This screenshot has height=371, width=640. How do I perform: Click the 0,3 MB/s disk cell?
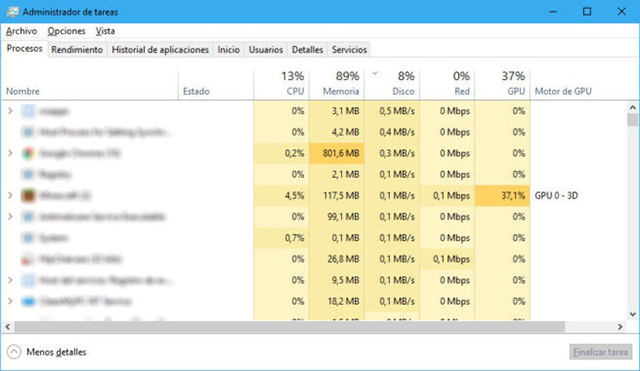point(392,153)
